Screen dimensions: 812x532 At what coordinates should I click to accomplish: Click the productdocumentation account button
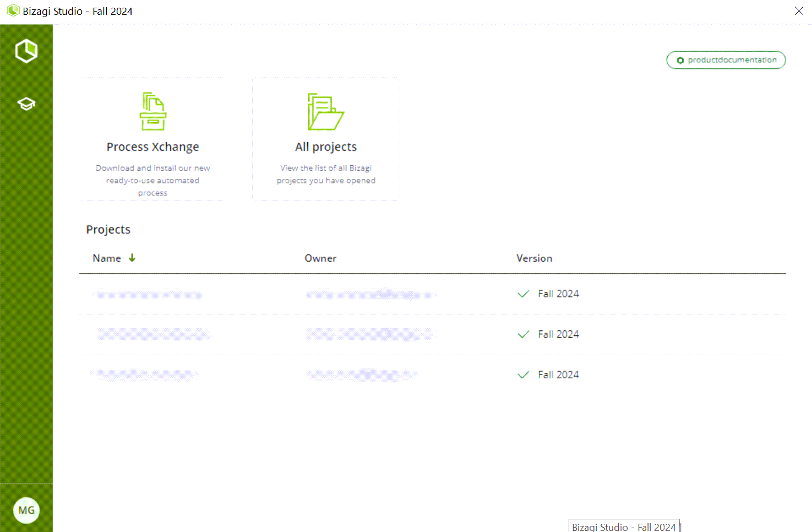[726, 60]
